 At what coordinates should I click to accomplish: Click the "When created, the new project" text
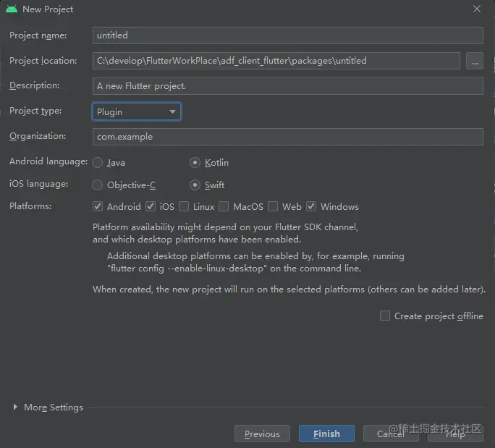tap(289, 289)
